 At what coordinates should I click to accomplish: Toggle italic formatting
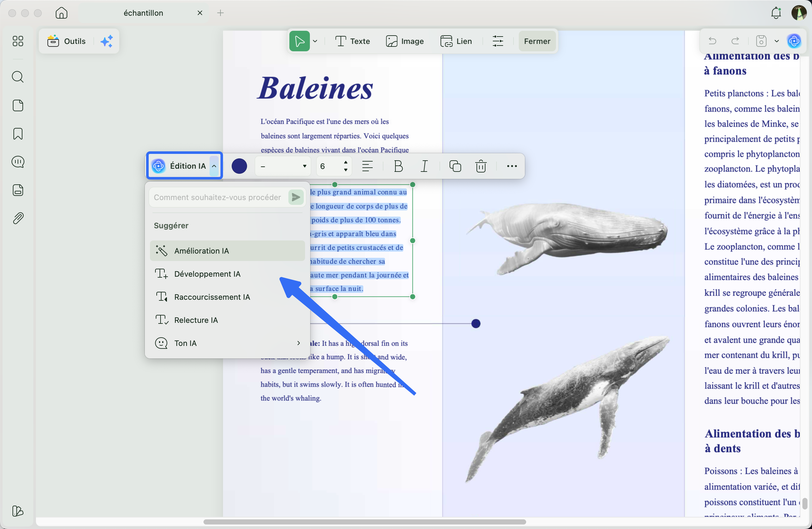click(x=424, y=166)
